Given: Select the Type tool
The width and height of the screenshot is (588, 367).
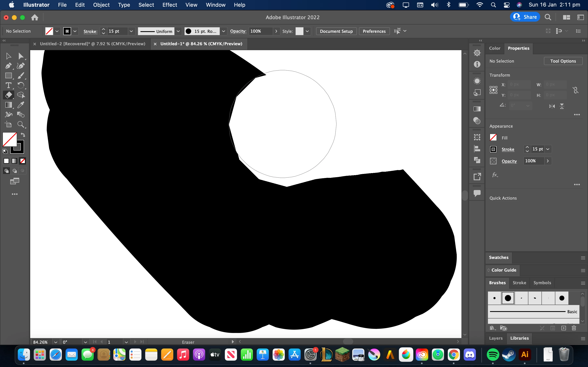Looking at the screenshot, I should tap(8, 85).
